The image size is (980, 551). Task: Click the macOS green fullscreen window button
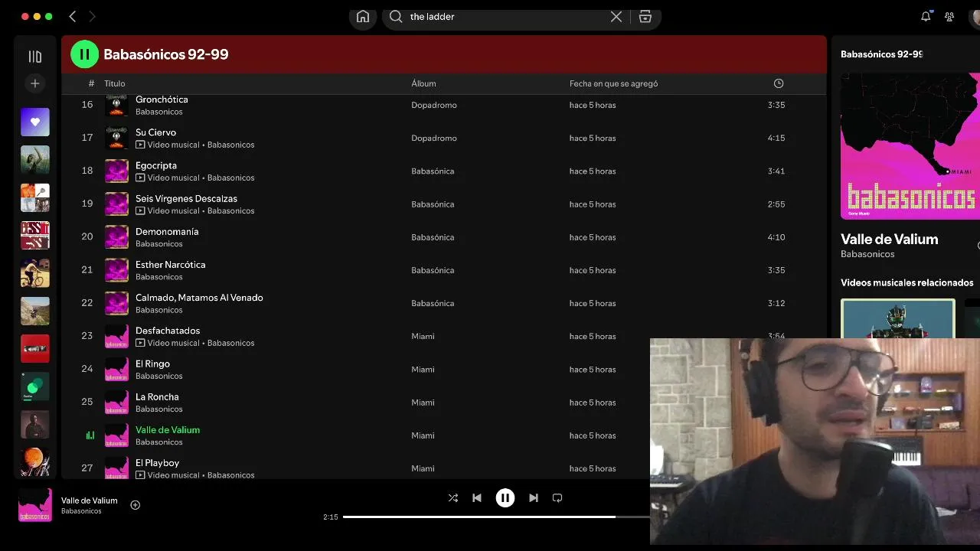(x=49, y=16)
